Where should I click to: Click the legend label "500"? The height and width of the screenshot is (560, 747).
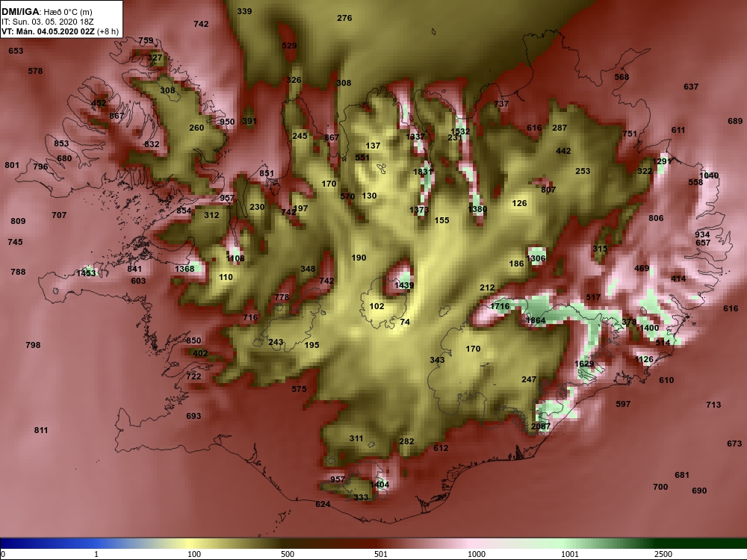[288, 554]
